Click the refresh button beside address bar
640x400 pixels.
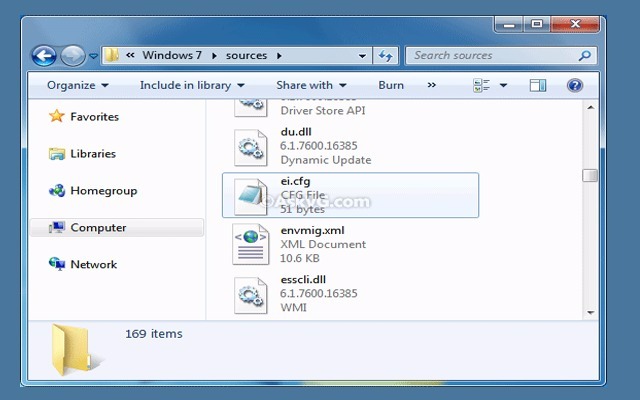pos(387,56)
